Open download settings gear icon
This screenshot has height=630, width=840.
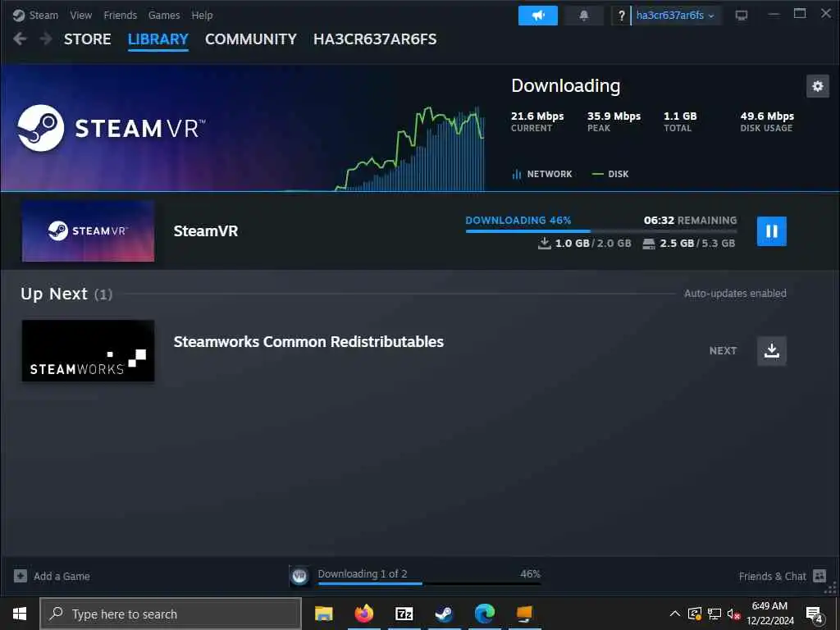818,86
